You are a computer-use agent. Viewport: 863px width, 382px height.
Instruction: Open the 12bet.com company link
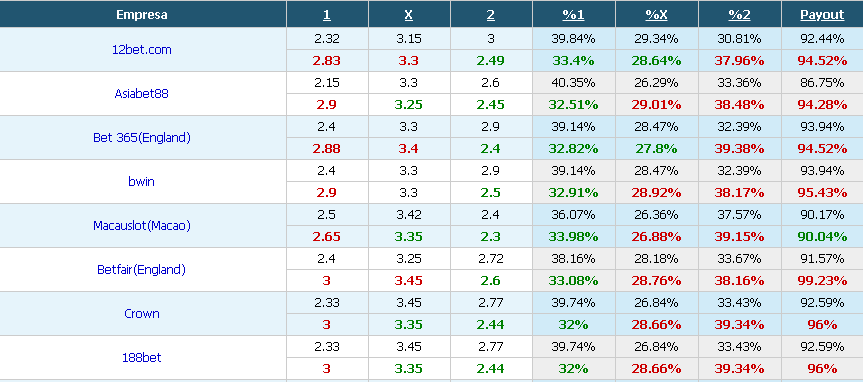(141, 50)
